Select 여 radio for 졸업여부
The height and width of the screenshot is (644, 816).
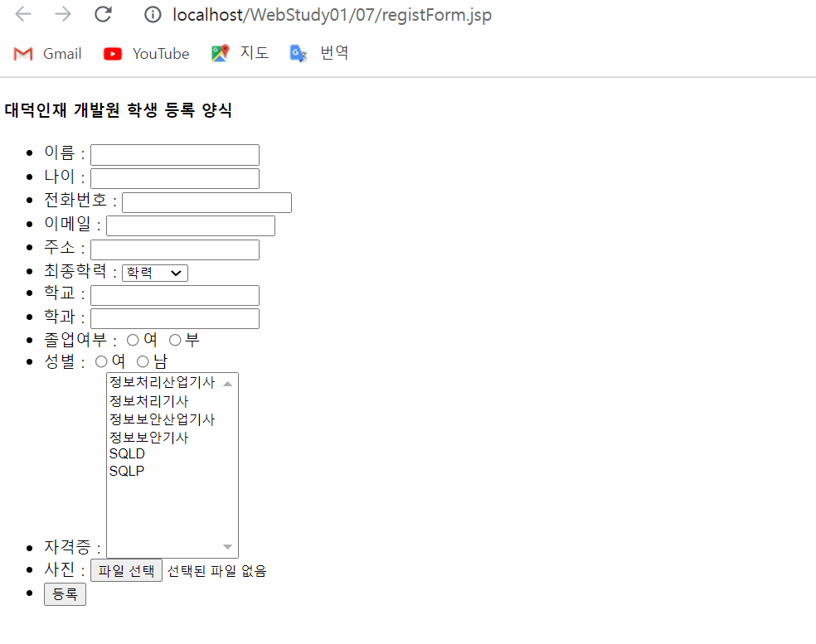133,340
